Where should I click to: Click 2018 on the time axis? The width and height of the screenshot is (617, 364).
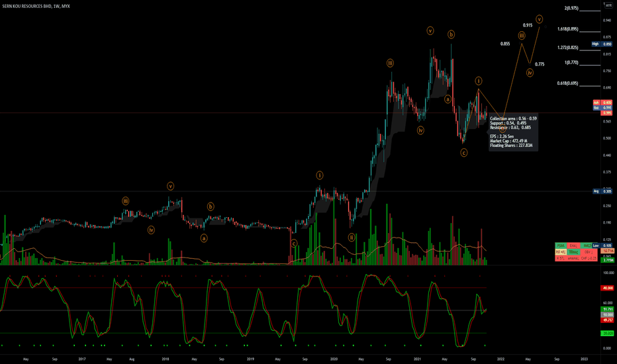pyautogui.click(x=166, y=359)
